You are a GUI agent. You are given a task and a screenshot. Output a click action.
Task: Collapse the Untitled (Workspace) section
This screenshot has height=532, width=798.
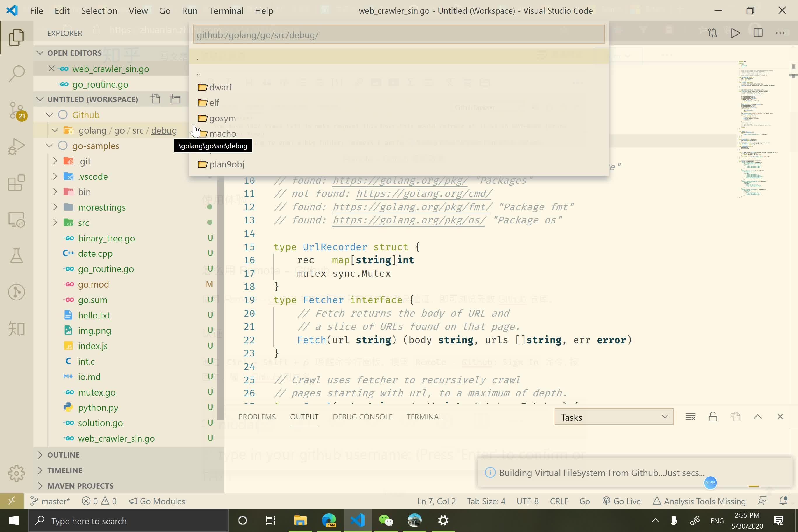[x=40, y=99]
